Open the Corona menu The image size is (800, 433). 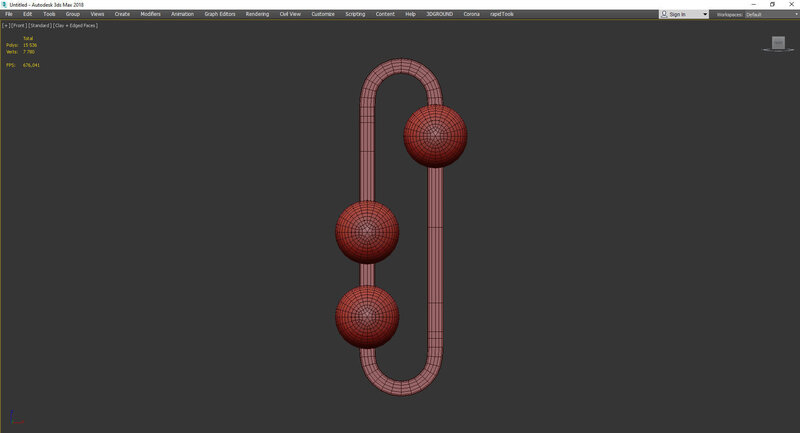click(471, 14)
